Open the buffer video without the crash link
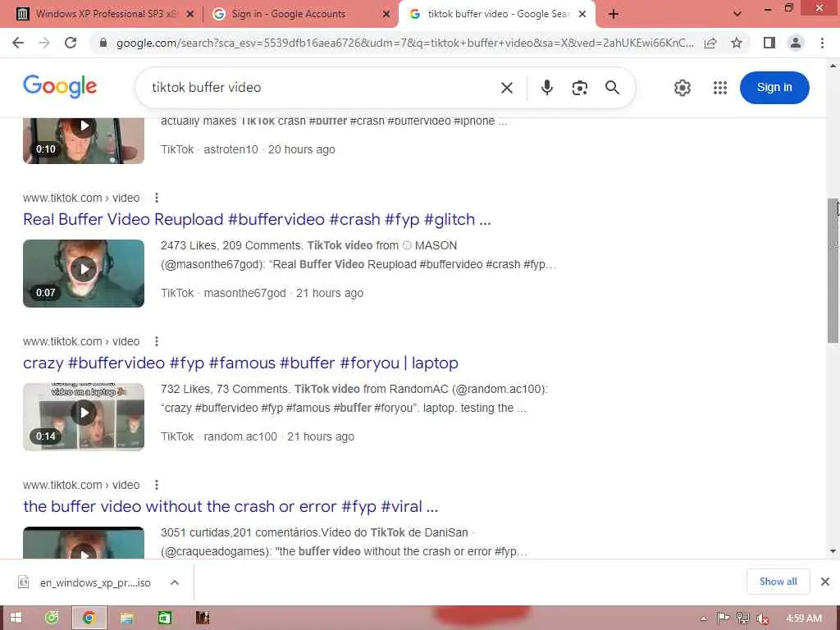 (231, 506)
